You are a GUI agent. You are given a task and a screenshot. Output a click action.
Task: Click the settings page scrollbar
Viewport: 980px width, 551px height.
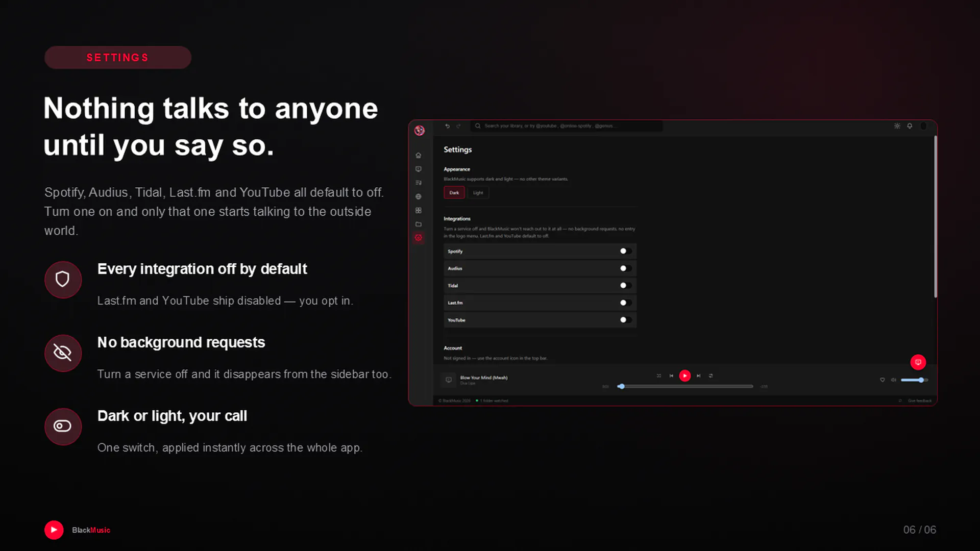pos(936,216)
